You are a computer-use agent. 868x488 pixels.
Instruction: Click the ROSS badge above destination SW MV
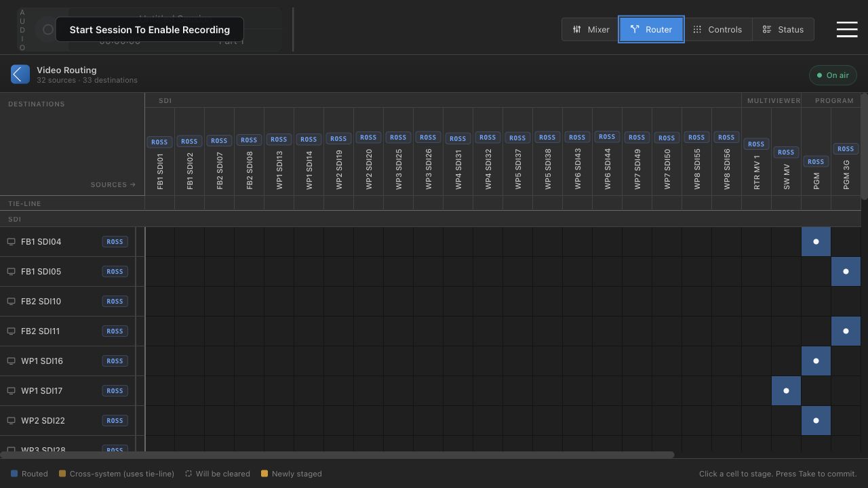(786, 152)
